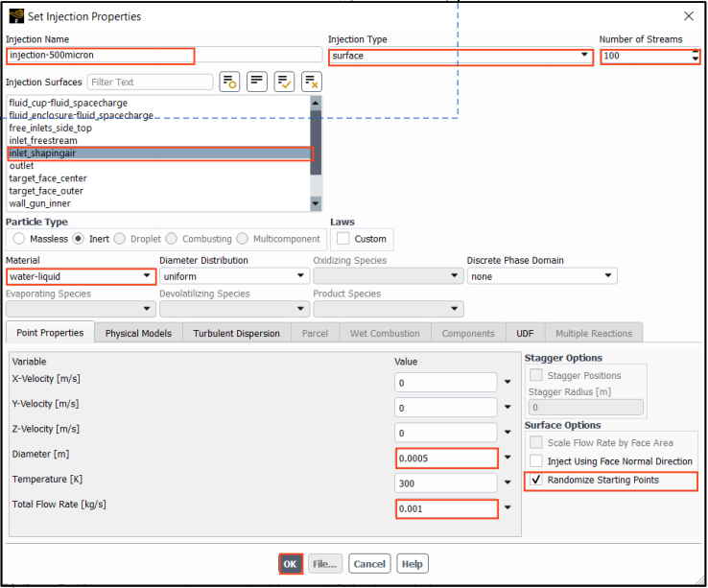Click the surface list scroll-up arrow
708x588 pixels.
click(x=317, y=103)
